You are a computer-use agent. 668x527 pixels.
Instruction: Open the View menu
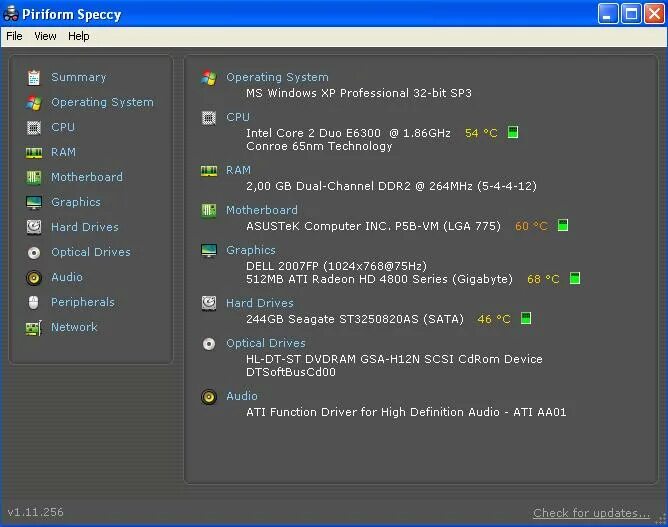point(45,36)
